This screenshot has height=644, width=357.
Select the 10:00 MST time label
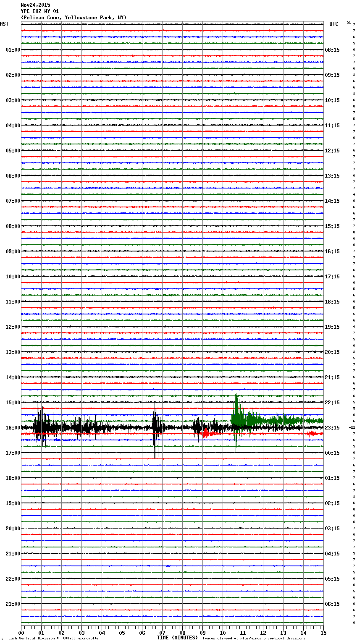click(13, 277)
